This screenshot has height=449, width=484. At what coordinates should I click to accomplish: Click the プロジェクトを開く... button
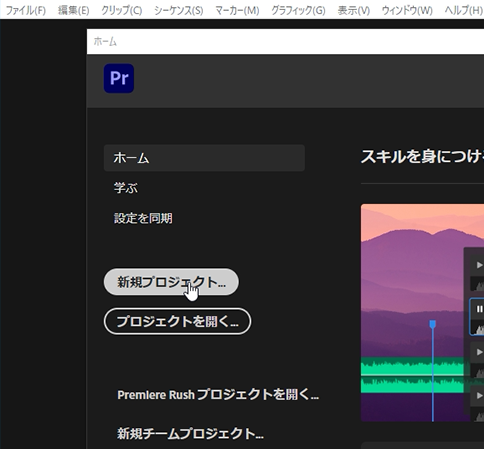coord(177,321)
